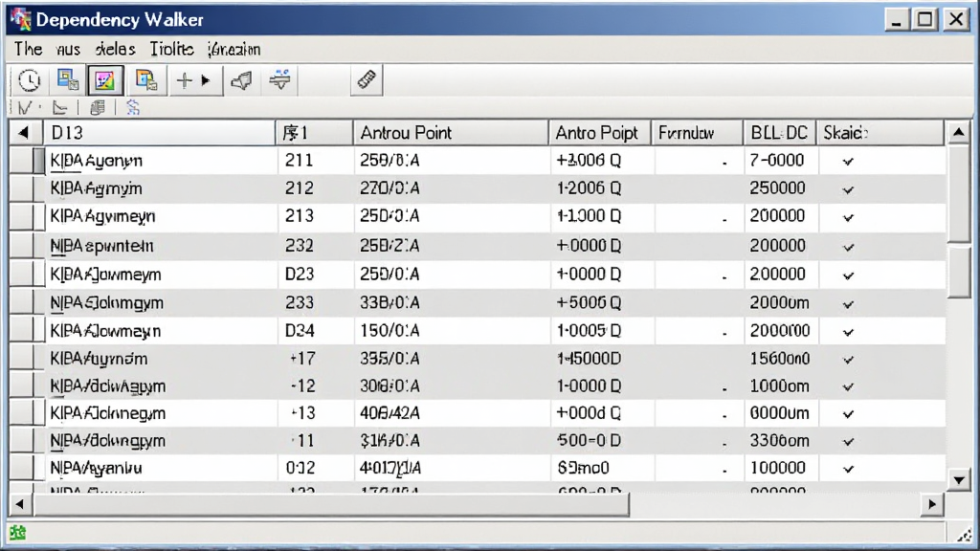
Task: Click the Dependency Walker title bar app icon
Action: click(21, 19)
